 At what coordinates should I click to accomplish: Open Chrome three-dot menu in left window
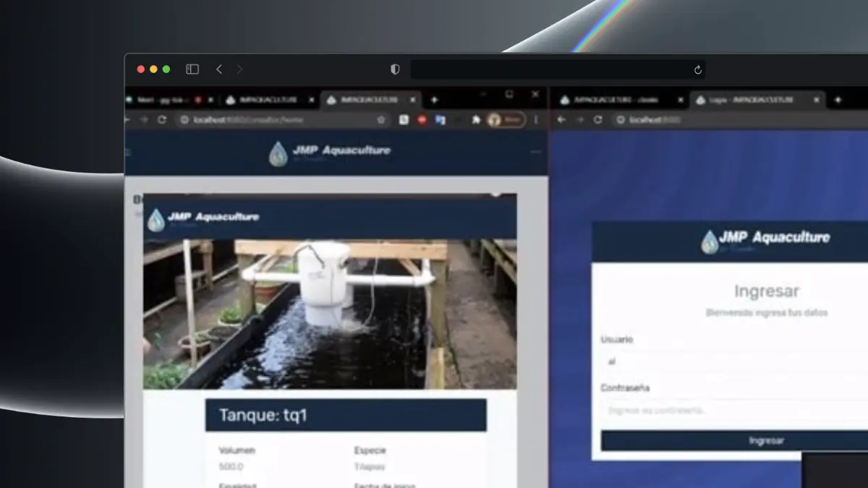536,120
